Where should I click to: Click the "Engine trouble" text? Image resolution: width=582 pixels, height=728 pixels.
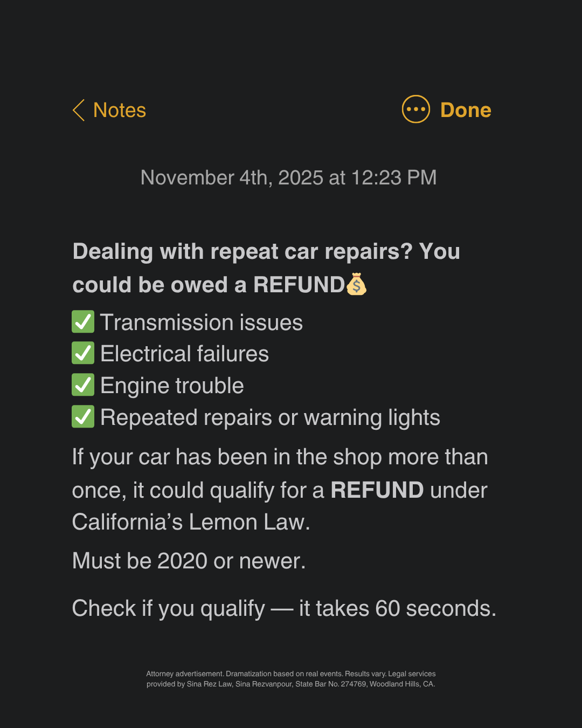(x=172, y=386)
